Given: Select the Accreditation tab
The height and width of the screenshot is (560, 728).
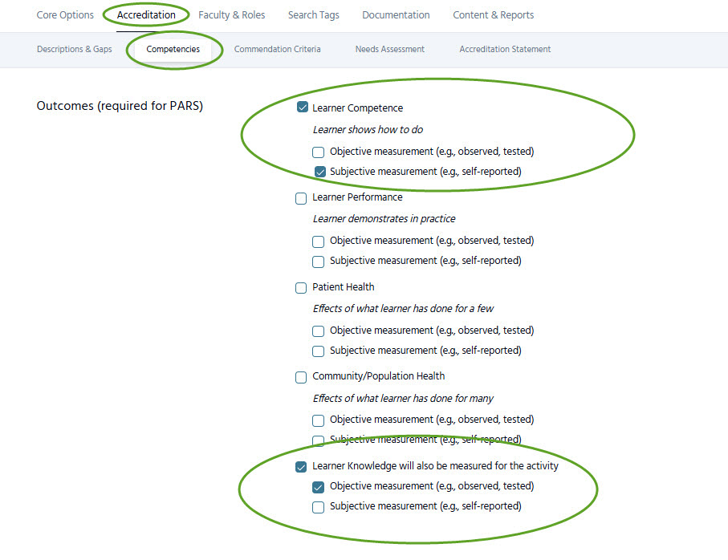Looking at the screenshot, I should pyautogui.click(x=146, y=15).
